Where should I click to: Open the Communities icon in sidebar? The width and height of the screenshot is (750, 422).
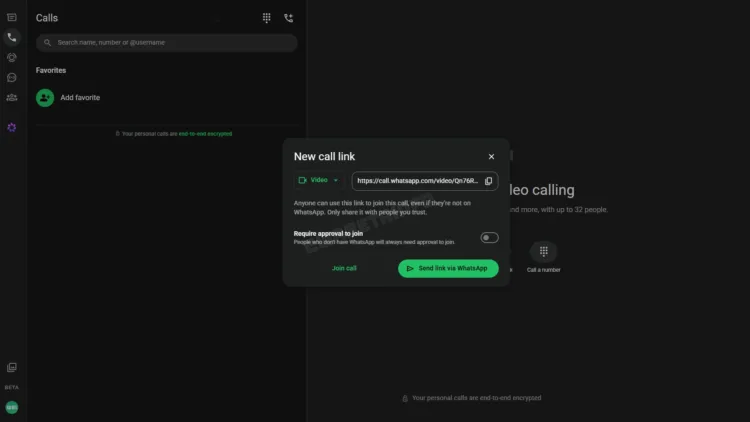[x=11, y=98]
